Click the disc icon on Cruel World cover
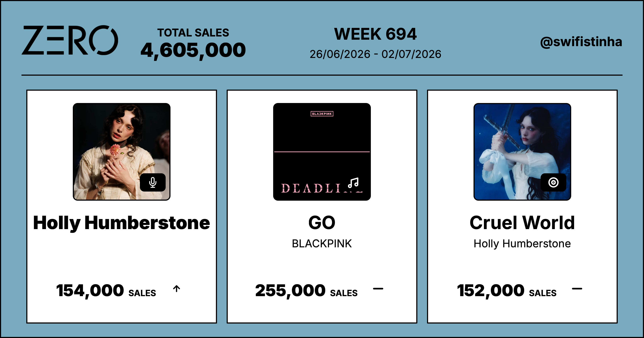This screenshot has width=644, height=338. tap(553, 182)
